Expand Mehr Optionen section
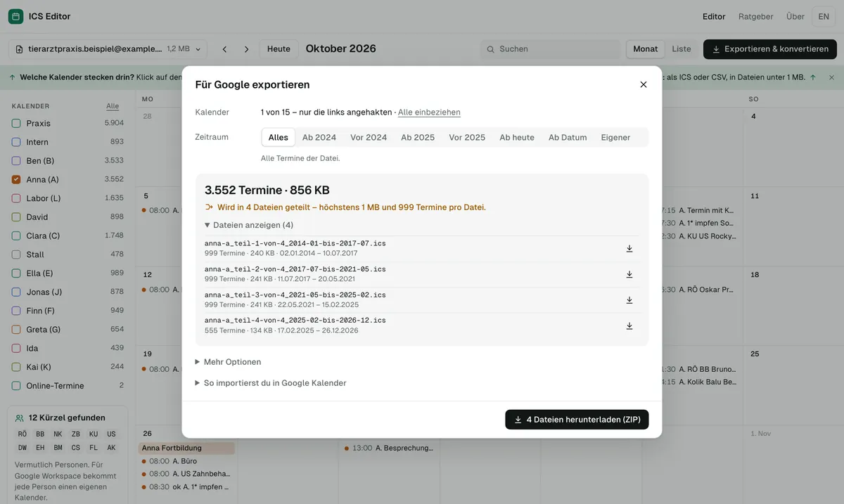Viewport: 844px width, 504px height. [228, 362]
